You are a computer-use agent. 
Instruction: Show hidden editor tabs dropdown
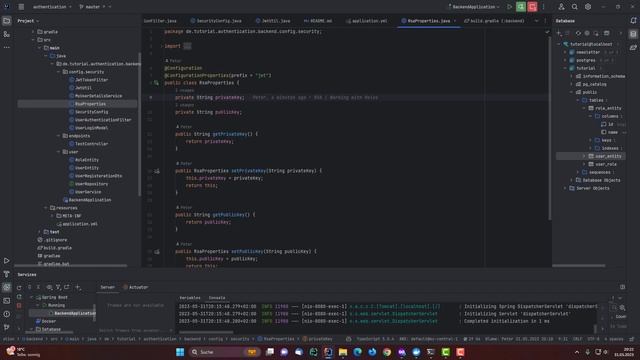pyautogui.click(x=536, y=21)
